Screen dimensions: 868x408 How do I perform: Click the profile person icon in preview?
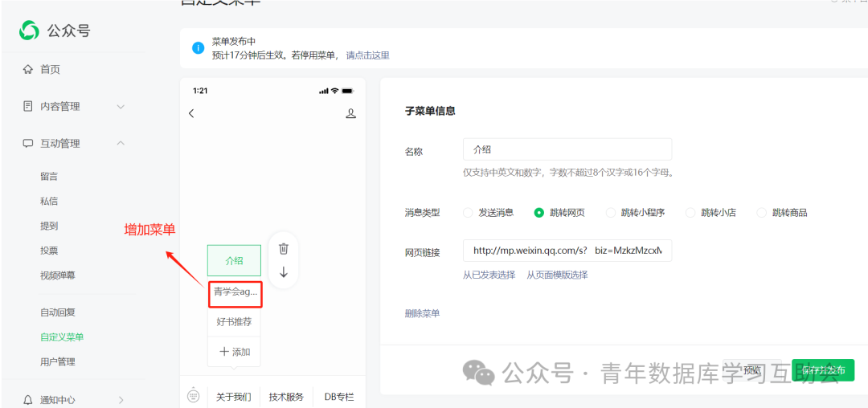coord(350,113)
